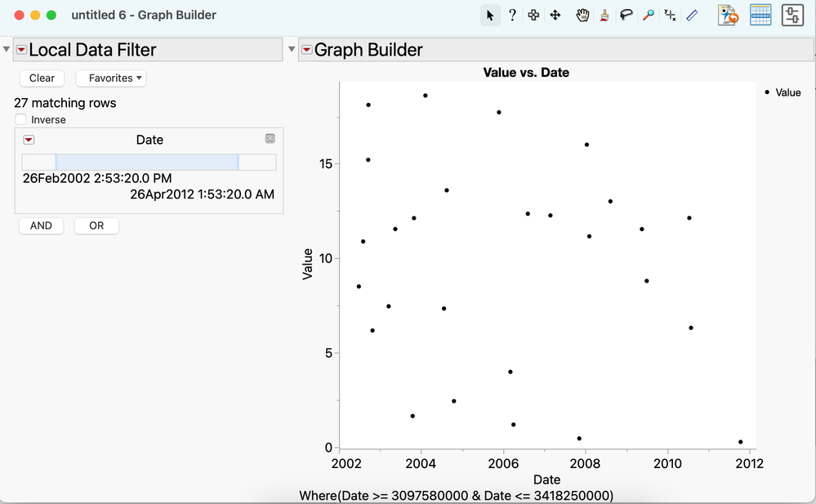Viewport: 816px width, 504px height.
Task: Click the selected range of the Date slider
Action: (x=147, y=162)
